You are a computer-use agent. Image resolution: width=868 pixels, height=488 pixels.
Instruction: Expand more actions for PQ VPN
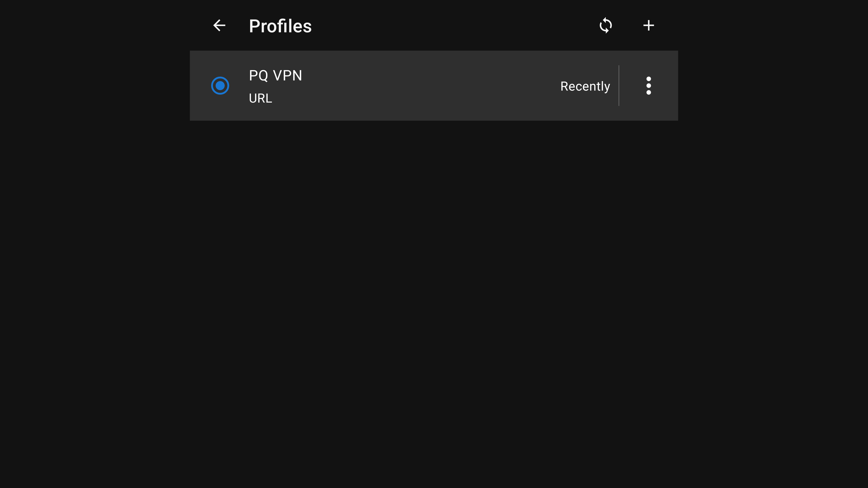648,86
